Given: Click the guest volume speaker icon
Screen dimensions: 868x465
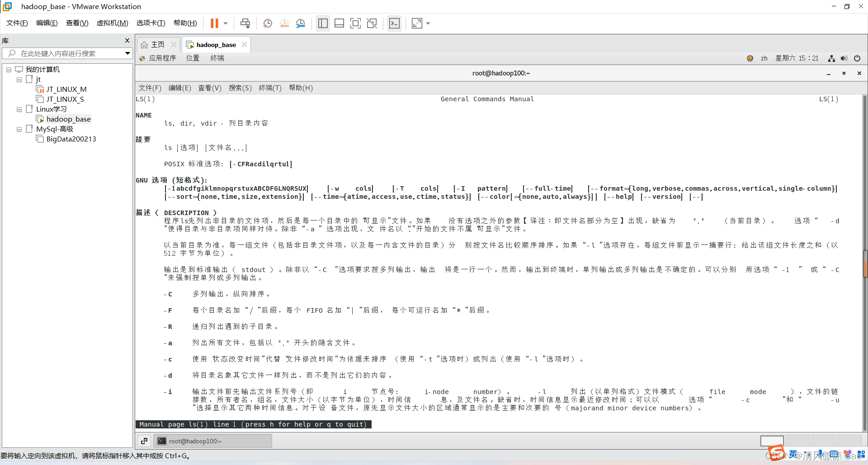Looking at the screenshot, I should (844, 58).
